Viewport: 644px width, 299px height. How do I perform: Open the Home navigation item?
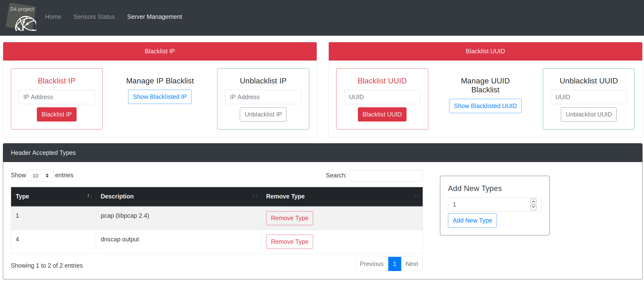[x=53, y=17]
